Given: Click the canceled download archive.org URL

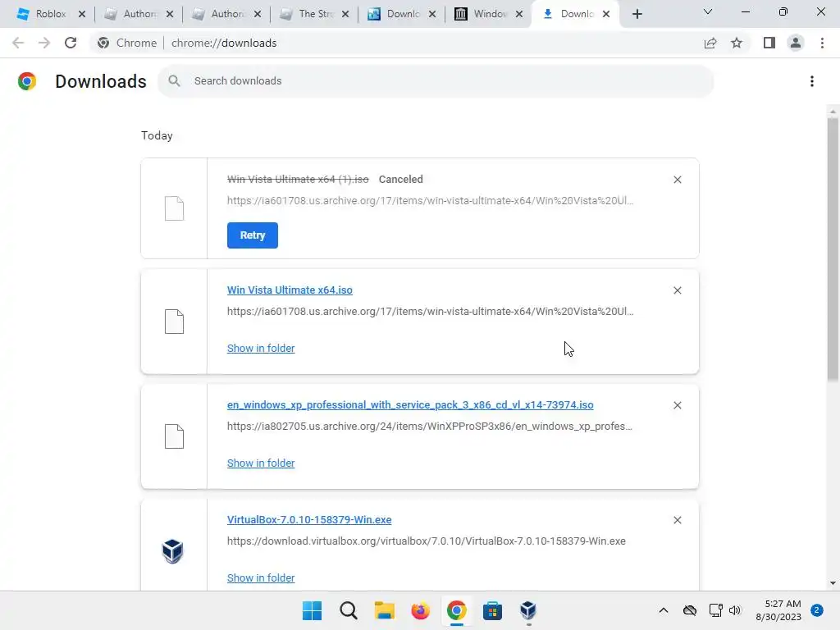Looking at the screenshot, I should [x=430, y=200].
